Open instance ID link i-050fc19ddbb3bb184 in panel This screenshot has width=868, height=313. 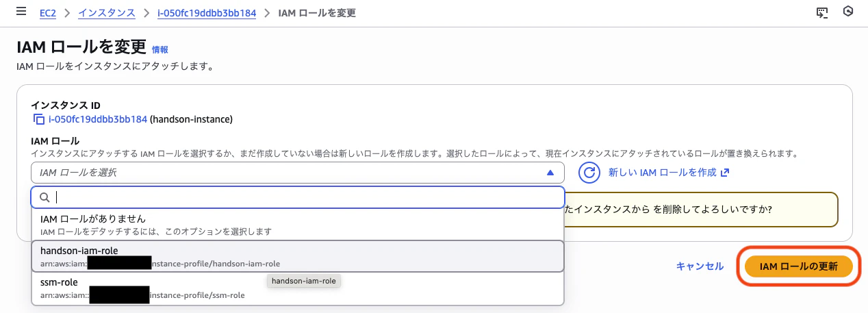(98, 119)
